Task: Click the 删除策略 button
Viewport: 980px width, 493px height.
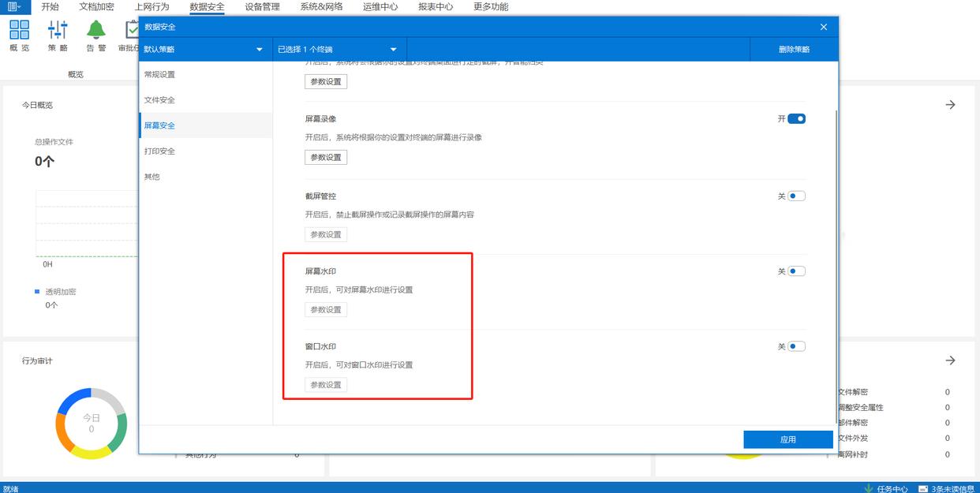Action: (x=794, y=49)
